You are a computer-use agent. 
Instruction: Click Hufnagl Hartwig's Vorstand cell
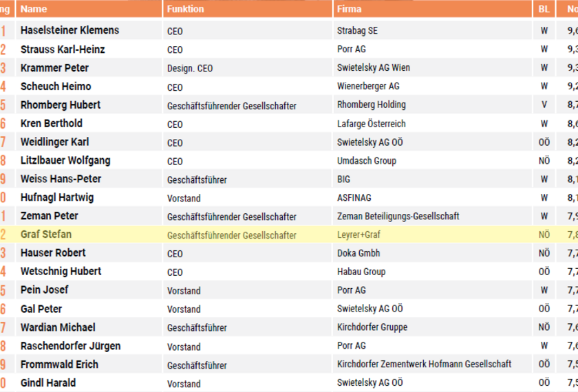pos(247,198)
